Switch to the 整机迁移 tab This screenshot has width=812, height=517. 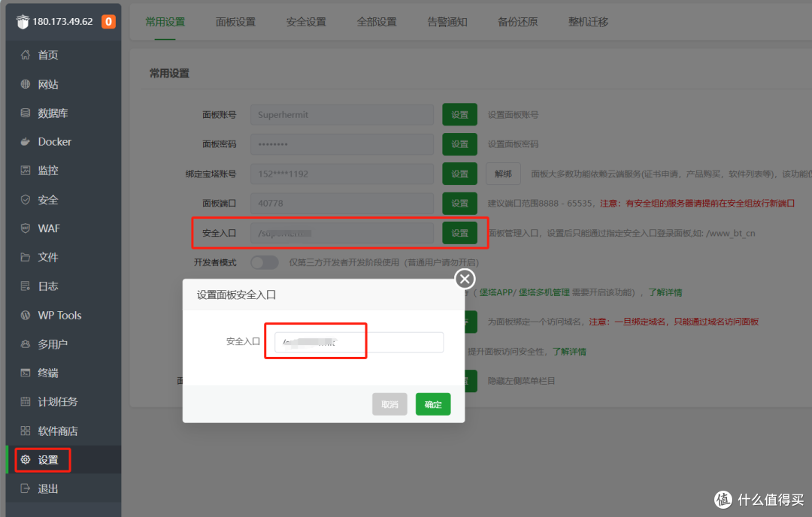coord(588,22)
